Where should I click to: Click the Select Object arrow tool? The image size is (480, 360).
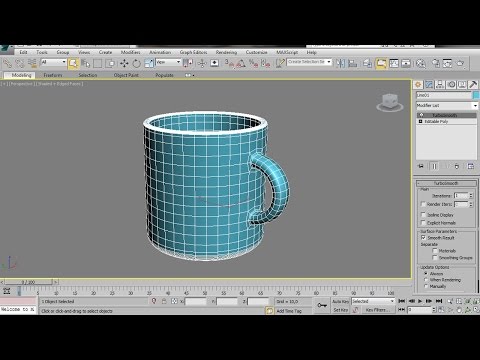coord(73,63)
